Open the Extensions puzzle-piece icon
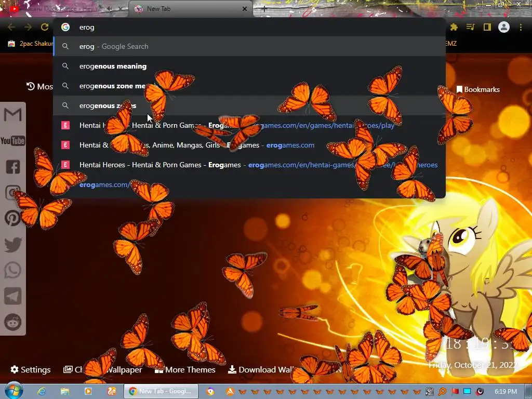 tap(454, 27)
